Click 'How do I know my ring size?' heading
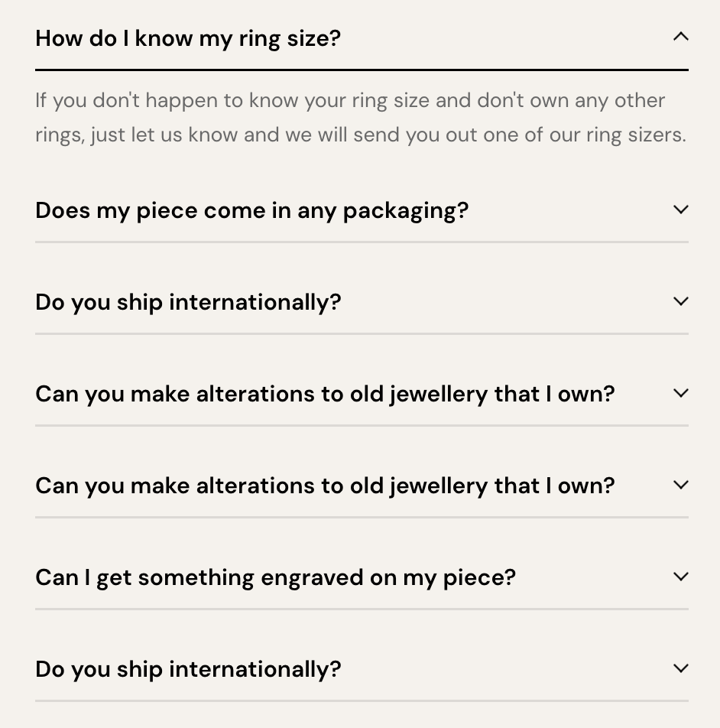The height and width of the screenshot is (728, 720). tap(188, 38)
